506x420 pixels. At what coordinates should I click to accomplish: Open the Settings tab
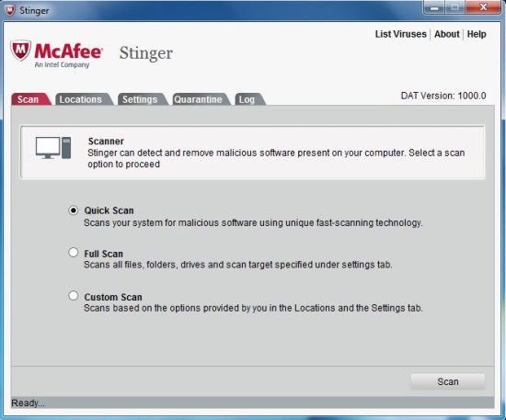click(x=143, y=99)
